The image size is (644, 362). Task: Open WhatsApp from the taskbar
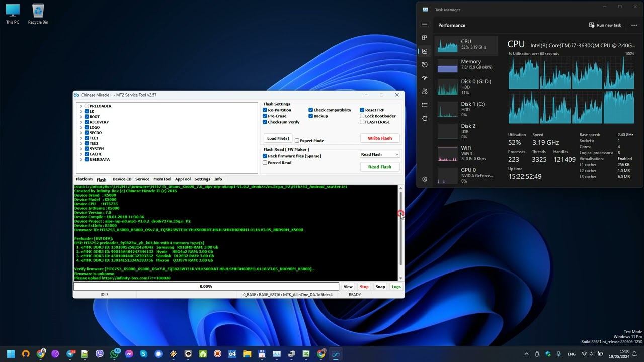114,354
